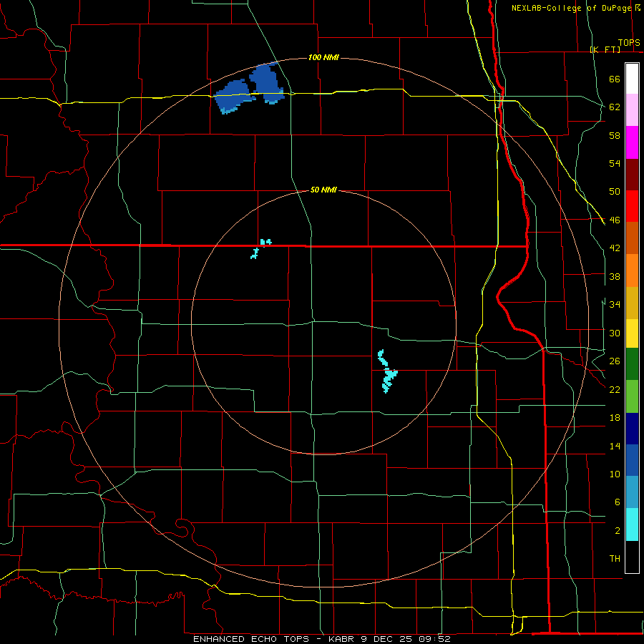Click the 10 legend value
This screenshot has height=644, width=644.
615,474
